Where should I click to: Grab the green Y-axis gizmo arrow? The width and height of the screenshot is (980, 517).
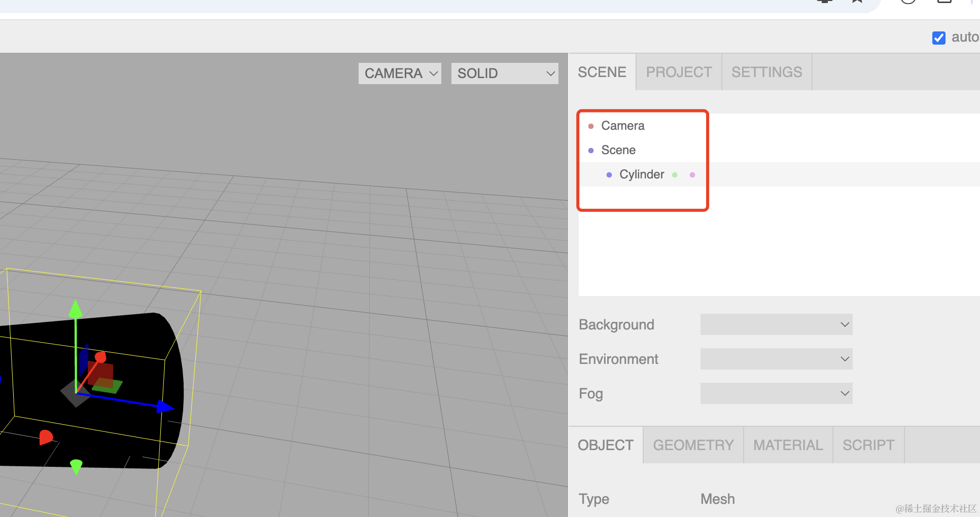click(x=76, y=309)
